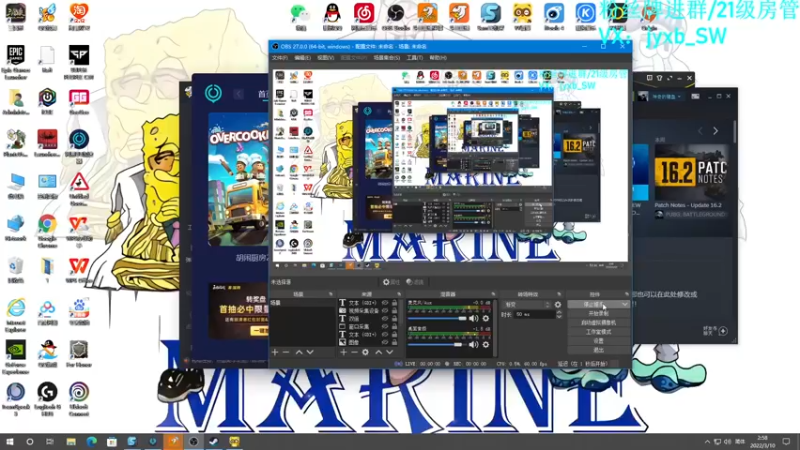800x450 pixels.
Task: Move selected source up in Sources panel
Action: pos(379,352)
